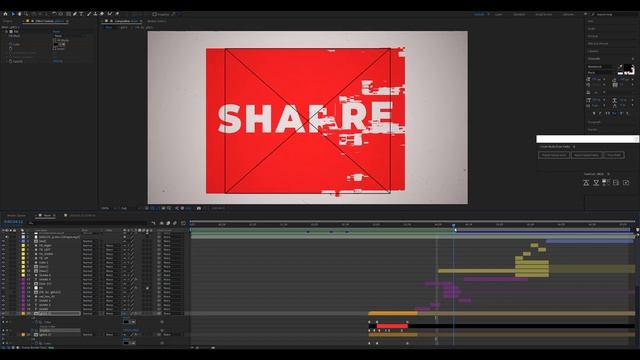This screenshot has width=640, height=360.
Task: Enable the Snapping checkbox
Action: pos(154,14)
